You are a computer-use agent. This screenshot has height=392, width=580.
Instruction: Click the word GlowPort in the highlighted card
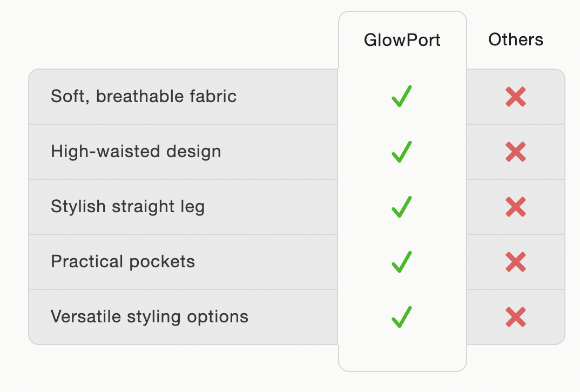coord(402,40)
